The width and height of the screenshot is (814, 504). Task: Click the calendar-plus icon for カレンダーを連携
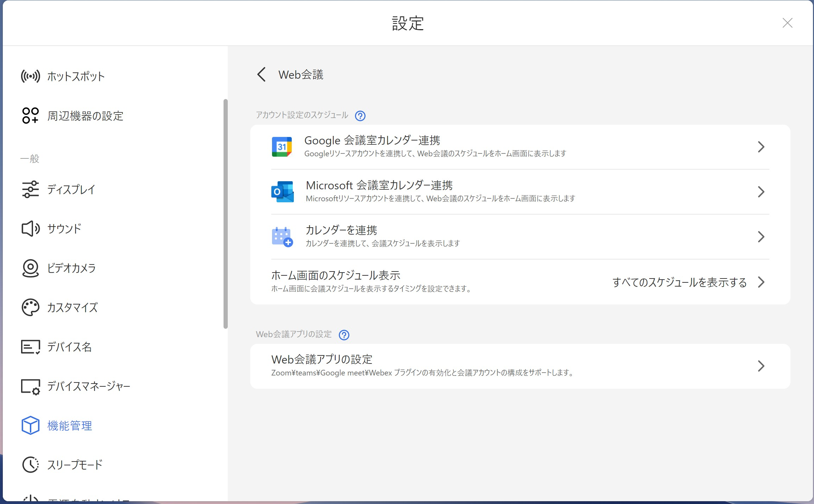[282, 237]
